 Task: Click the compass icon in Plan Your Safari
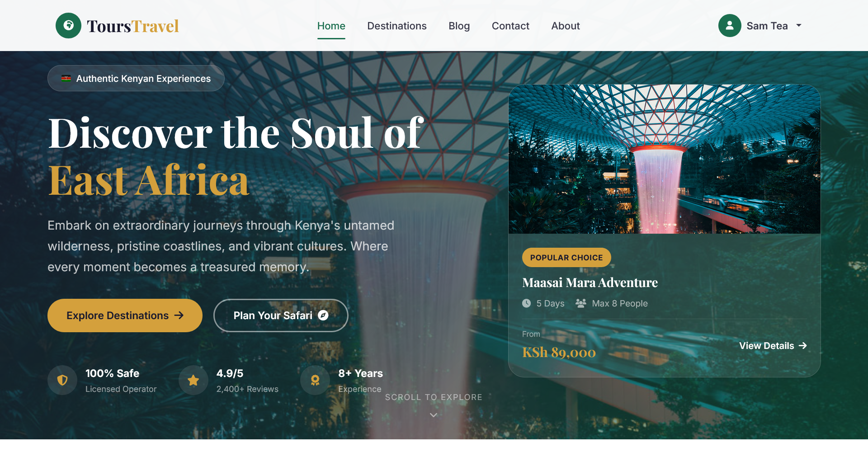(x=323, y=315)
